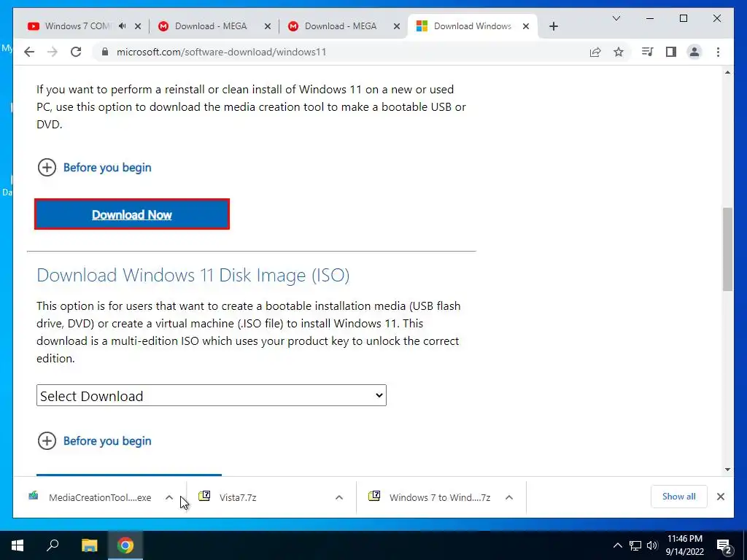The image size is (747, 560).
Task: Select the Download Windows tab
Action: click(x=473, y=26)
